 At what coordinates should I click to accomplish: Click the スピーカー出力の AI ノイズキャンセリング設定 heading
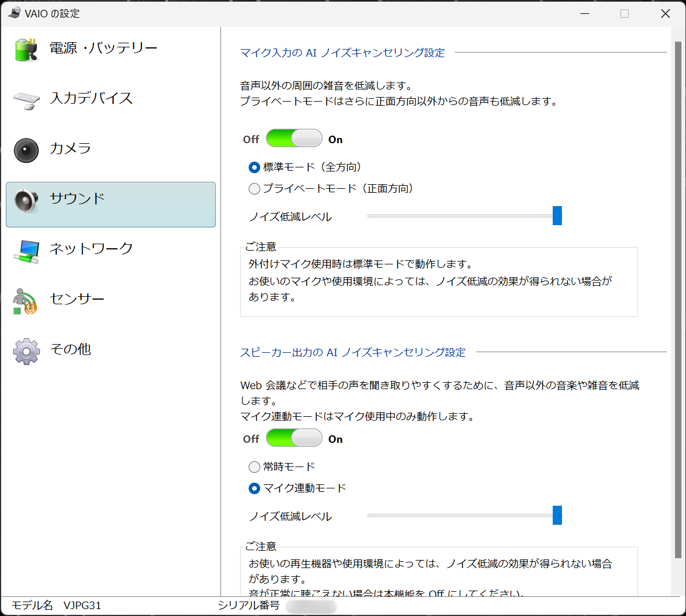click(x=353, y=352)
